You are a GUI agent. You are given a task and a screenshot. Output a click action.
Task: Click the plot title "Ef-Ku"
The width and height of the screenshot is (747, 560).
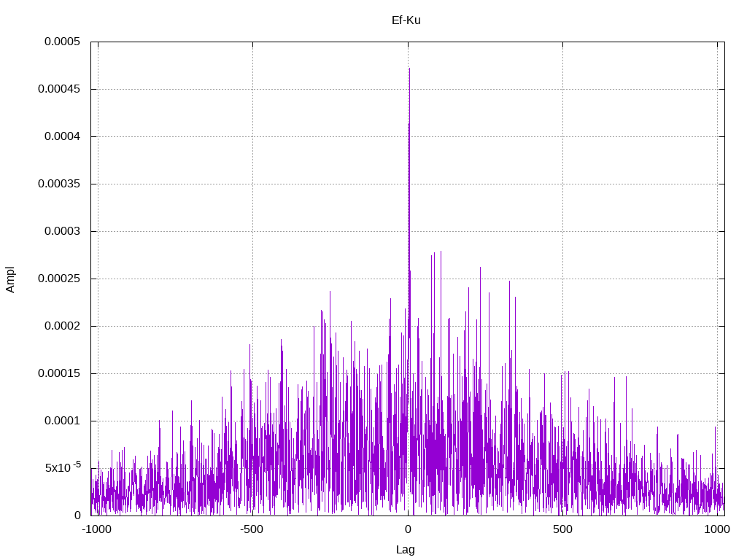tap(406, 20)
